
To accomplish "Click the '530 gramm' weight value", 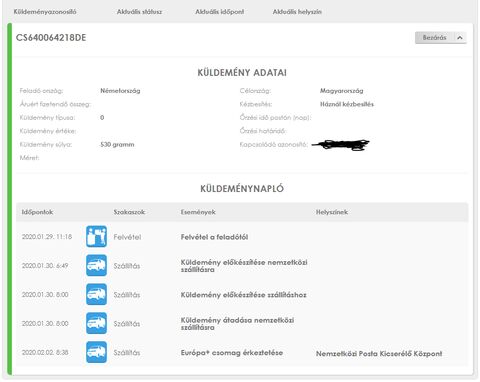I will click(x=117, y=144).
